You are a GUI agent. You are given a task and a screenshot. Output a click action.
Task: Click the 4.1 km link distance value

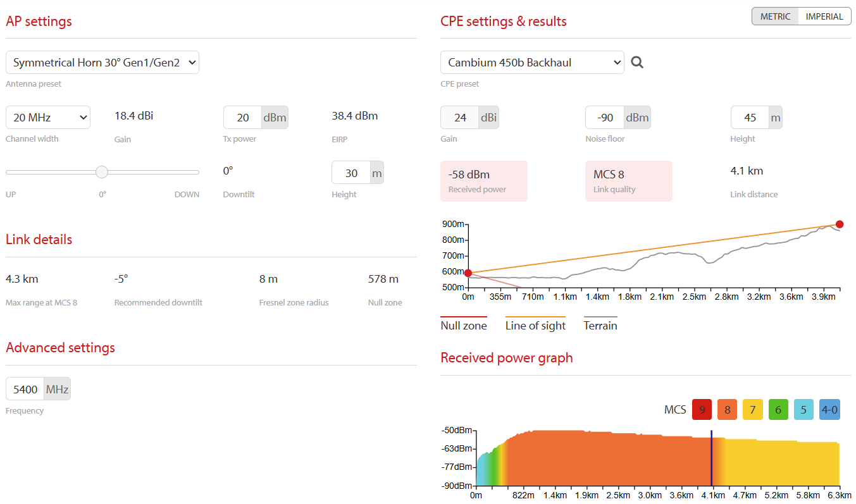747,171
